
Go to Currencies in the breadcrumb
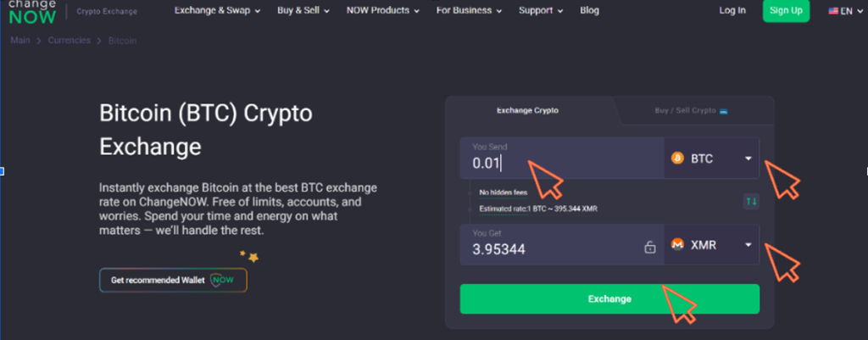70,40
